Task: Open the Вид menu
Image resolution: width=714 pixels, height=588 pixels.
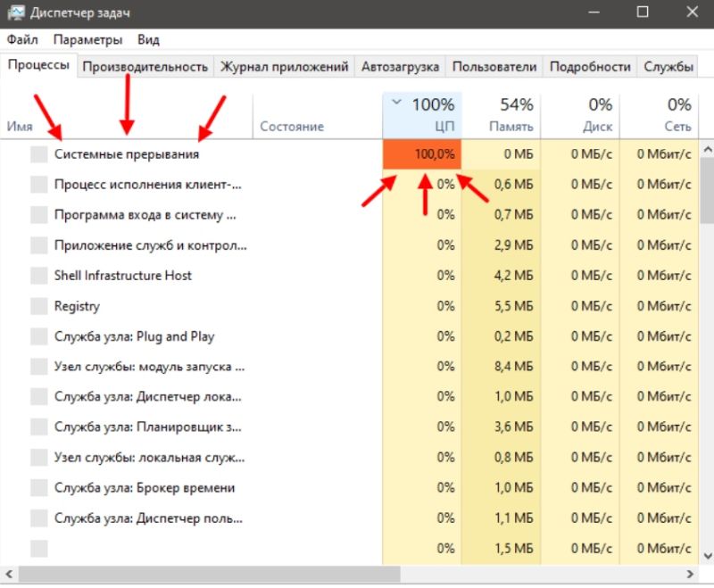Action: coord(148,40)
